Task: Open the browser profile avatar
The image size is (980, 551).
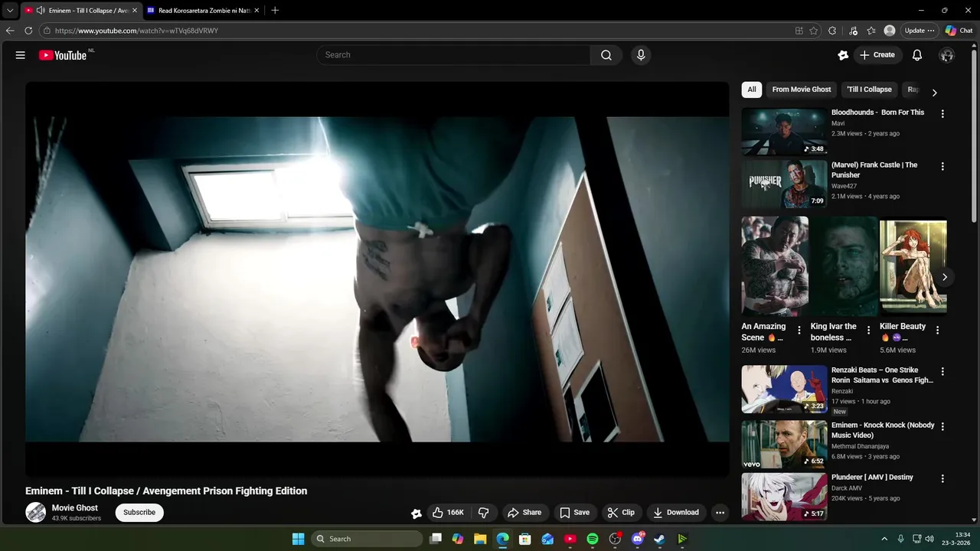Action: click(890, 31)
